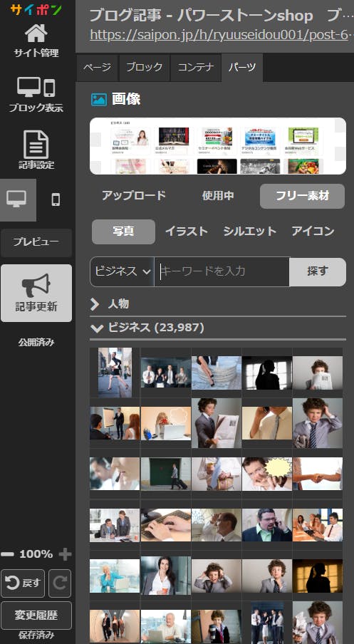
Task: Select the 写真 filter
Action: tap(124, 232)
